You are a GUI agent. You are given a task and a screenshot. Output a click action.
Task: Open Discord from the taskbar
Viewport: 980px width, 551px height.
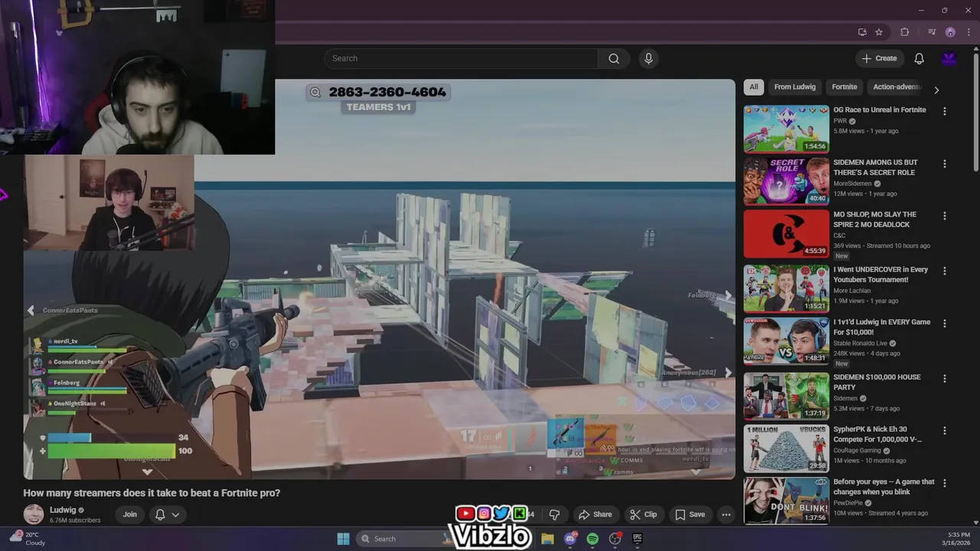pos(570,539)
